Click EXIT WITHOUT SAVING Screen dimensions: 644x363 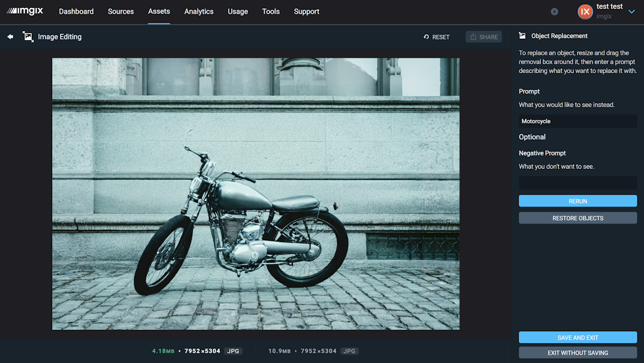[577, 353]
